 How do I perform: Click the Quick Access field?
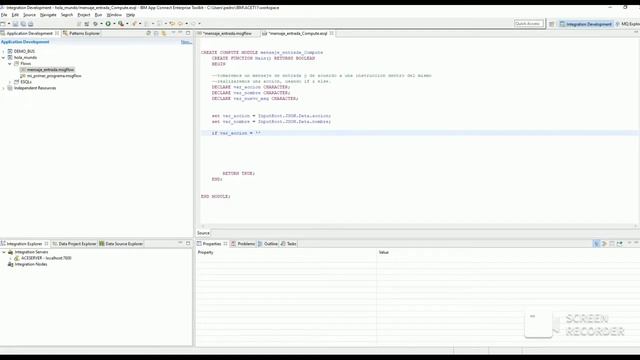click(529, 24)
